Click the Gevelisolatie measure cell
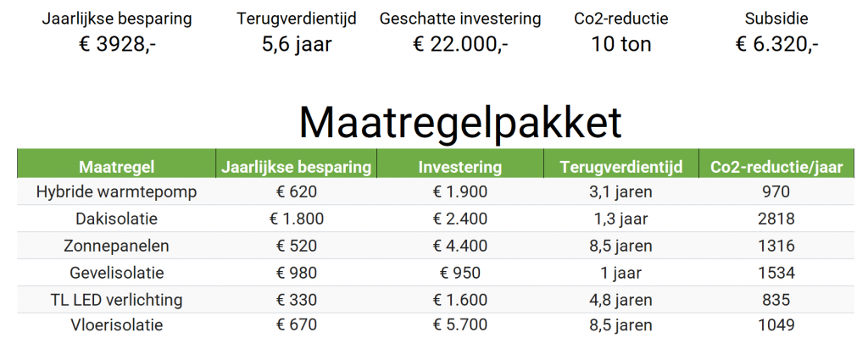The width and height of the screenshot is (868, 338). (116, 273)
